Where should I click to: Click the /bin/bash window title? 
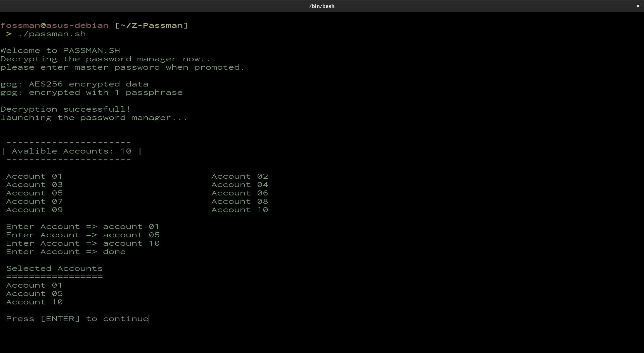coord(322,6)
